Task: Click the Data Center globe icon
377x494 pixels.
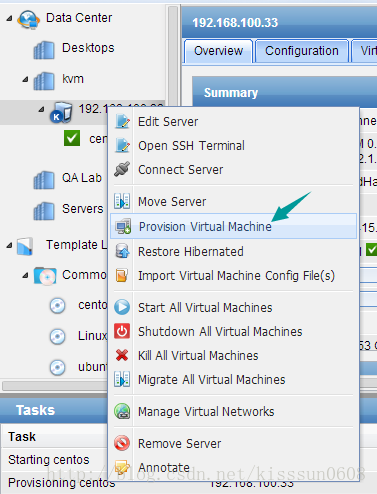Action: (x=28, y=19)
